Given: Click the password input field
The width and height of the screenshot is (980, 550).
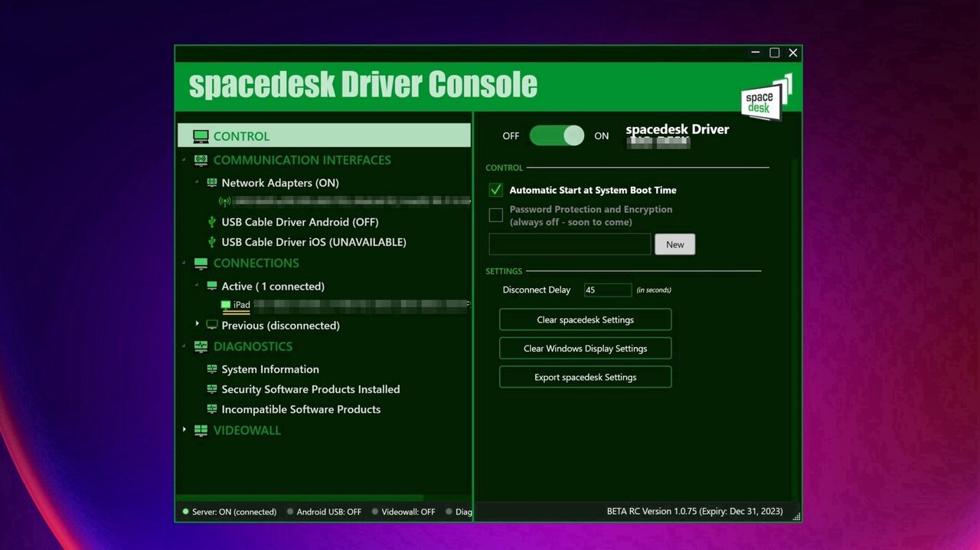Looking at the screenshot, I should (570, 244).
